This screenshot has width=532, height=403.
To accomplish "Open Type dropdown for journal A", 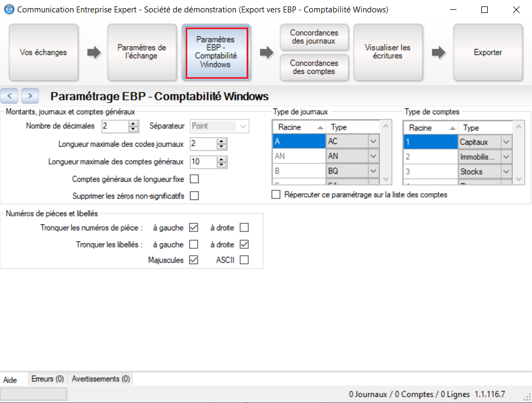I will pos(373,141).
